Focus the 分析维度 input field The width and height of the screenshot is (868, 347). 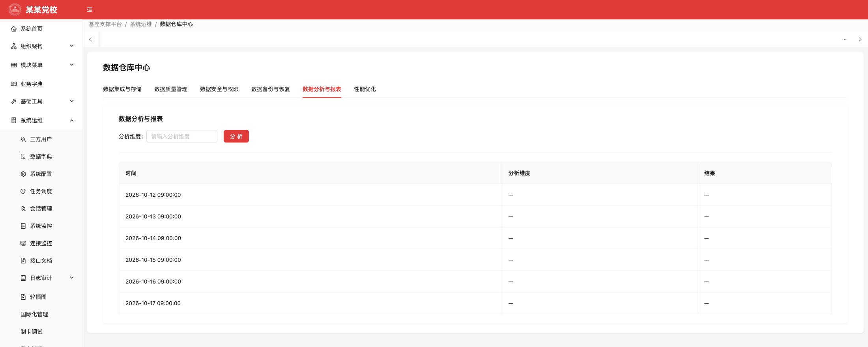[182, 136]
